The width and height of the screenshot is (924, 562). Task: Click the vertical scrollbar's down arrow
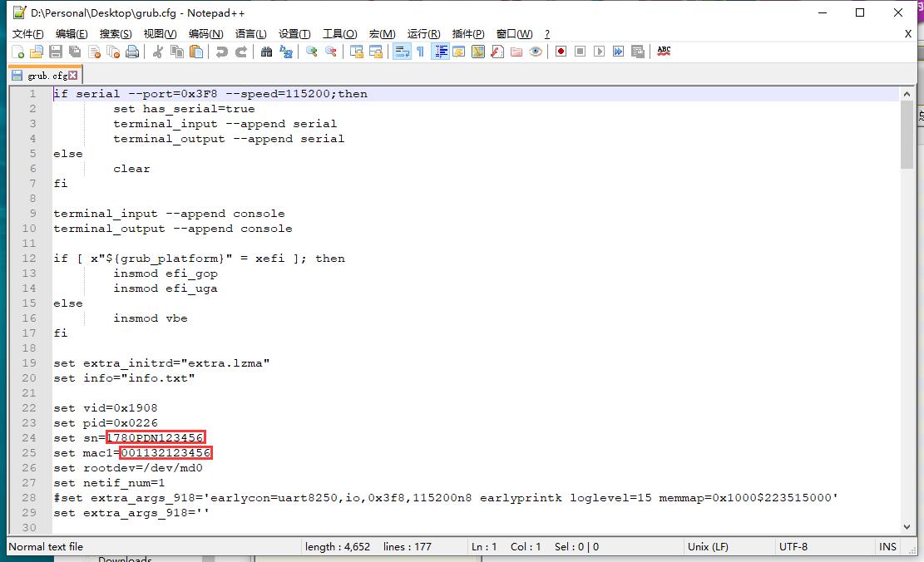click(x=907, y=526)
